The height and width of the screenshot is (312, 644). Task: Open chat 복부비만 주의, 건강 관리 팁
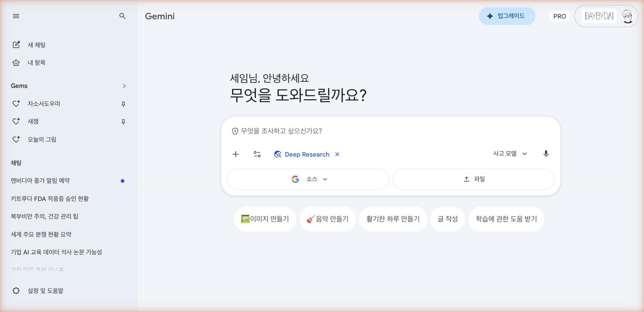(x=44, y=217)
